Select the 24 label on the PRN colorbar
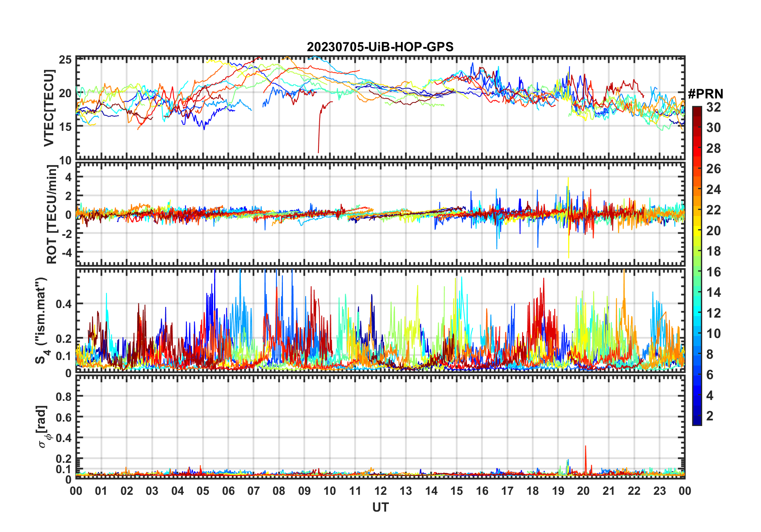761x532 pixels. click(x=714, y=190)
